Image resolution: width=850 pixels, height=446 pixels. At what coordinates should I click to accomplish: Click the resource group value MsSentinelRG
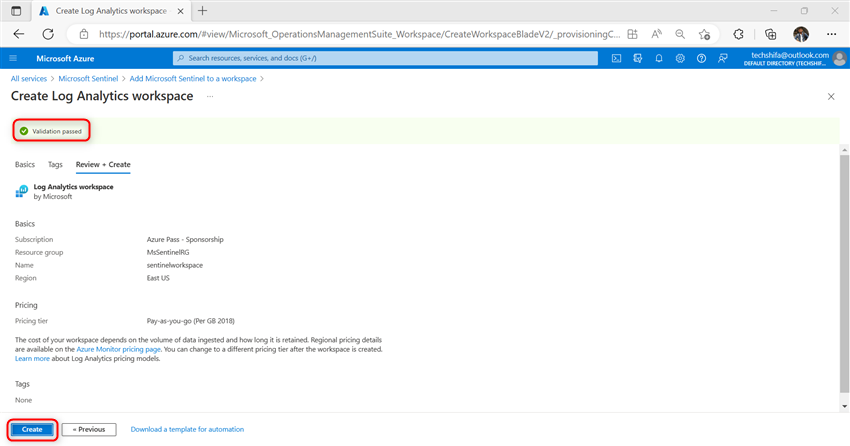(x=168, y=252)
